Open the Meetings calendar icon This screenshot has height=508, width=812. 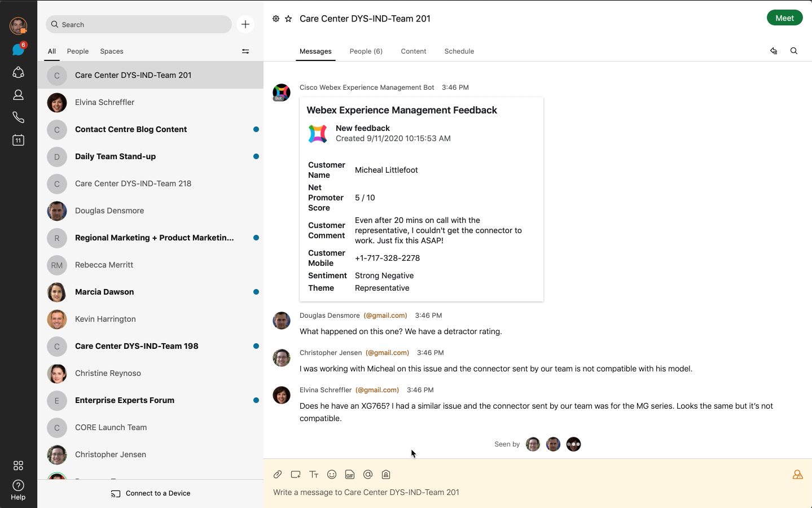[x=18, y=140]
